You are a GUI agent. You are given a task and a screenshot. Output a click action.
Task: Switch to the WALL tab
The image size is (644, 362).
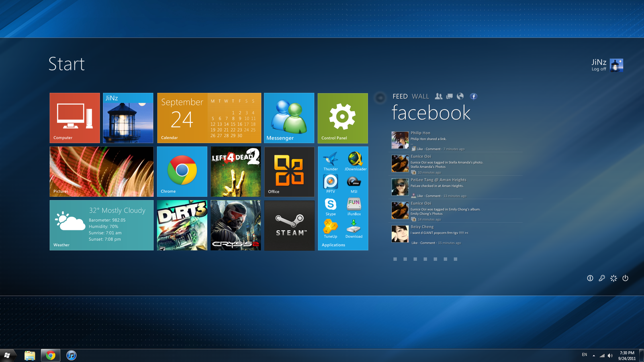(420, 96)
